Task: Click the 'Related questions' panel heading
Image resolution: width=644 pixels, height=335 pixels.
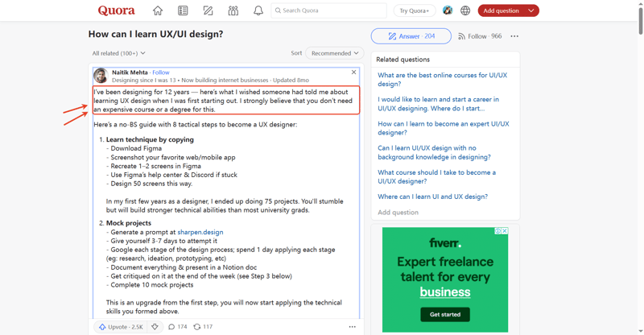Action: point(403,60)
